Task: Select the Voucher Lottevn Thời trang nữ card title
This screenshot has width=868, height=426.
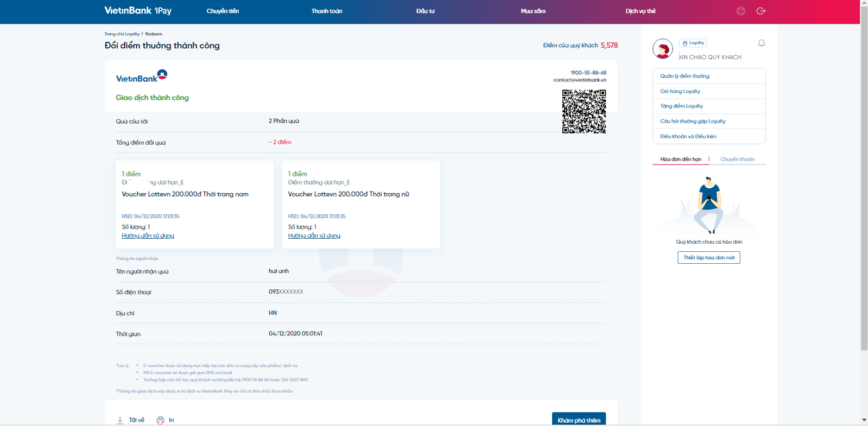Action: click(x=349, y=194)
